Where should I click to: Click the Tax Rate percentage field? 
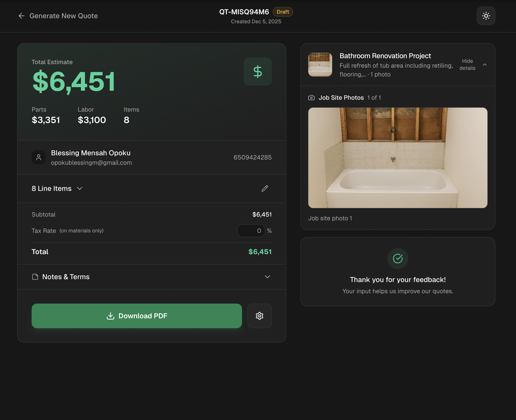pyautogui.click(x=251, y=231)
